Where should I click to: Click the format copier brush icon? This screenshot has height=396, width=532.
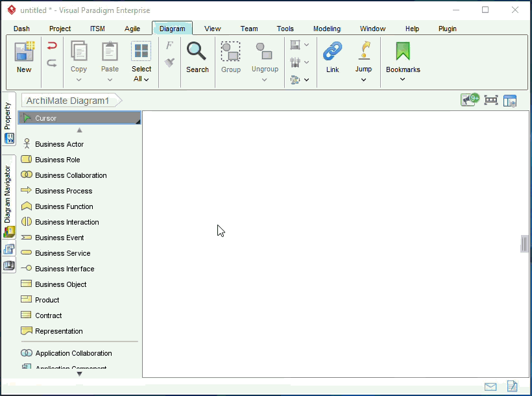169,62
